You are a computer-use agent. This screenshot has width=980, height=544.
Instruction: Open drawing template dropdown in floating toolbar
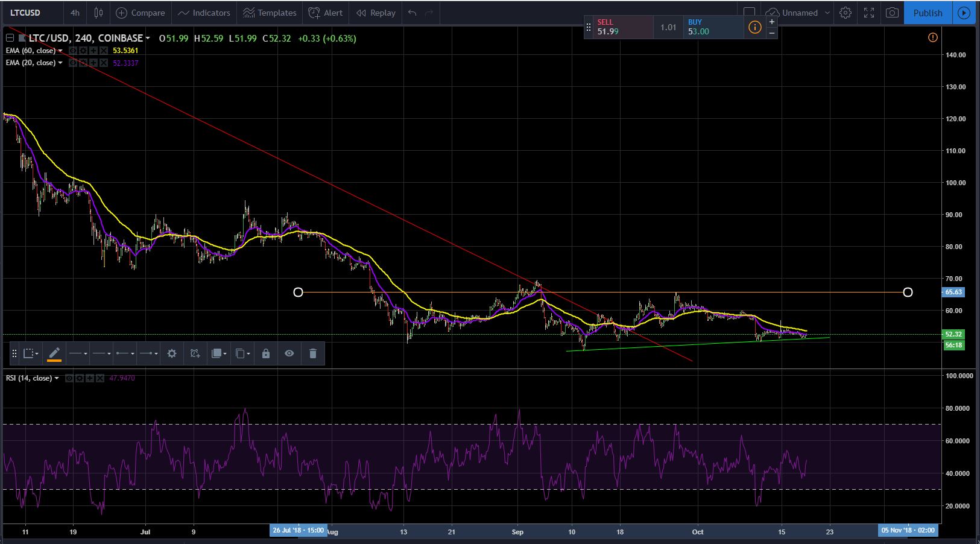pos(31,353)
